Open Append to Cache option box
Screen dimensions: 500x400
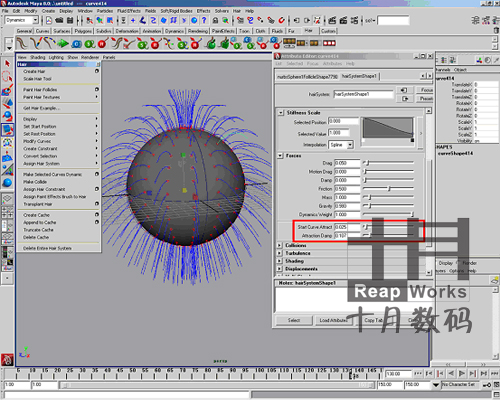97,222
